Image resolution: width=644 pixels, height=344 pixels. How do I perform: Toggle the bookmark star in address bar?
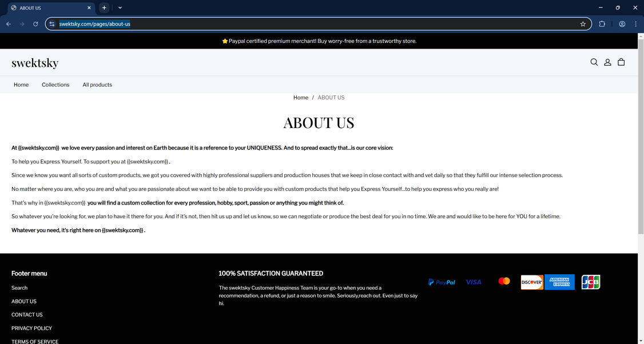(x=583, y=23)
